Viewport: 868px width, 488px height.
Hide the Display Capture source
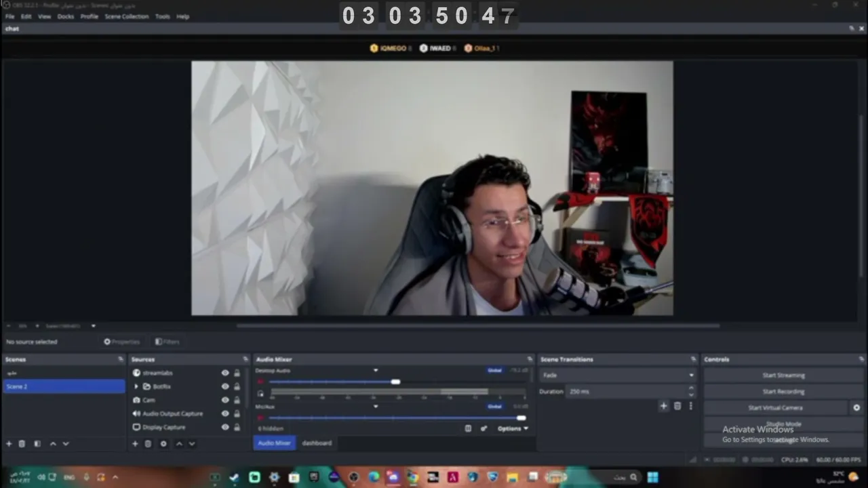(225, 427)
